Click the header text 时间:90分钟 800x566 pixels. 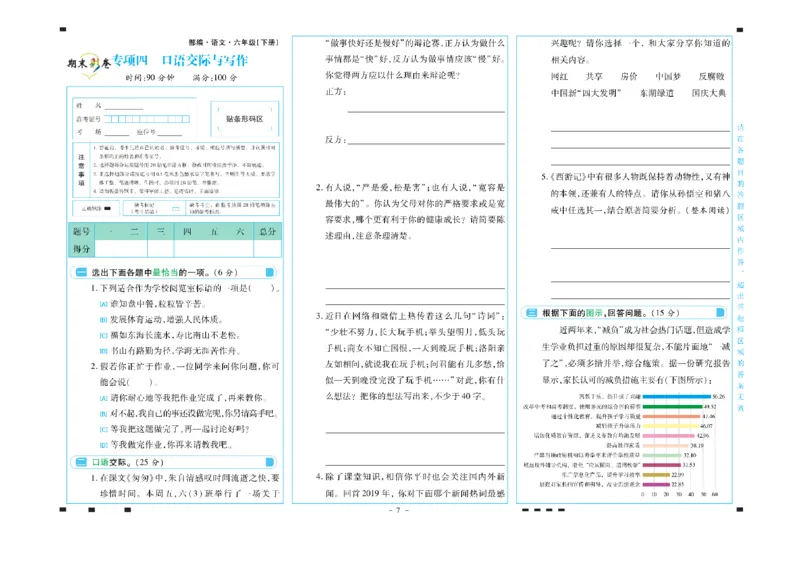[150, 78]
